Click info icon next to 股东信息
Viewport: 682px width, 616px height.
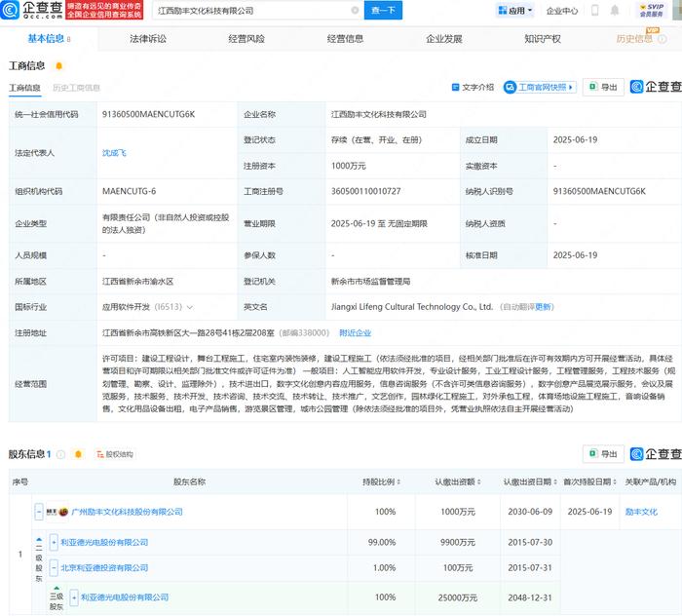pyautogui.click(x=60, y=454)
